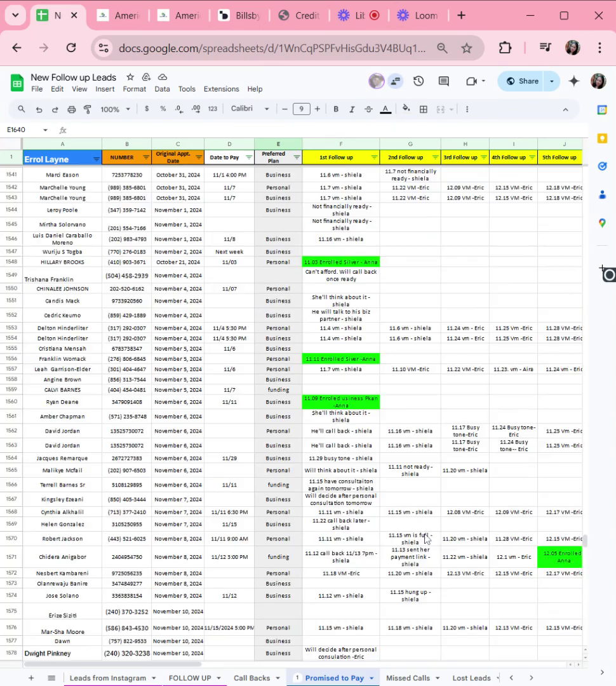Open the Share options dropdown arrow
616x686 pixels.
[552, 81]
